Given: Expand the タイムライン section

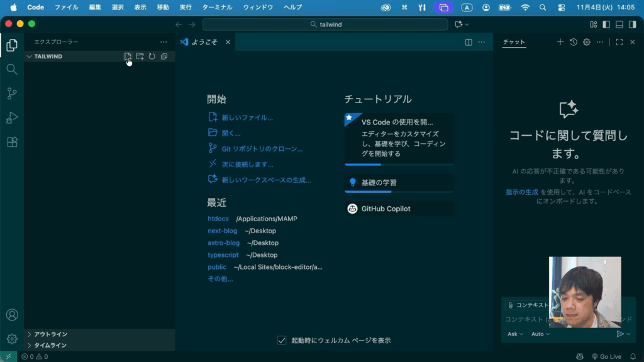Looking at the screenshot, I should [50, 345].
